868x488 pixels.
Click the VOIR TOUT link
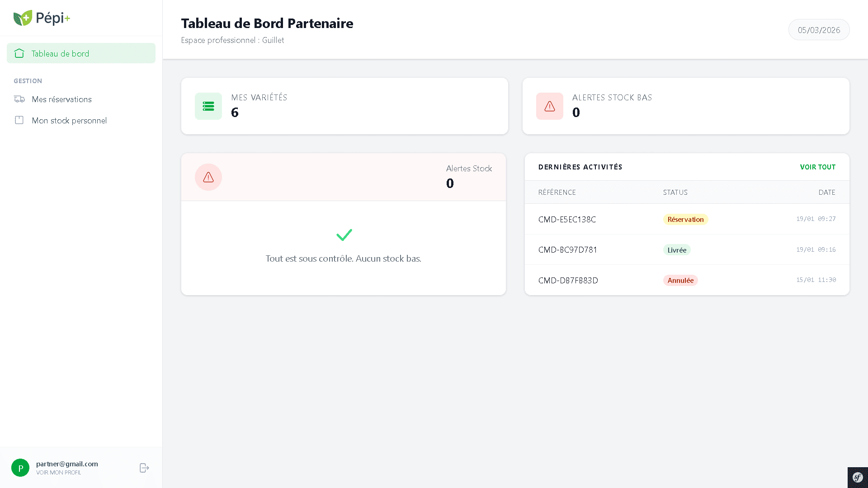coord(818,167)
